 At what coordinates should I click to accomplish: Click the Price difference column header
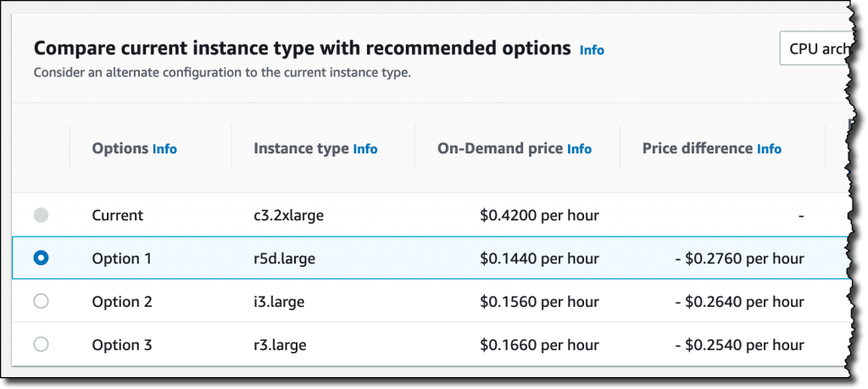tap(698, 148)
